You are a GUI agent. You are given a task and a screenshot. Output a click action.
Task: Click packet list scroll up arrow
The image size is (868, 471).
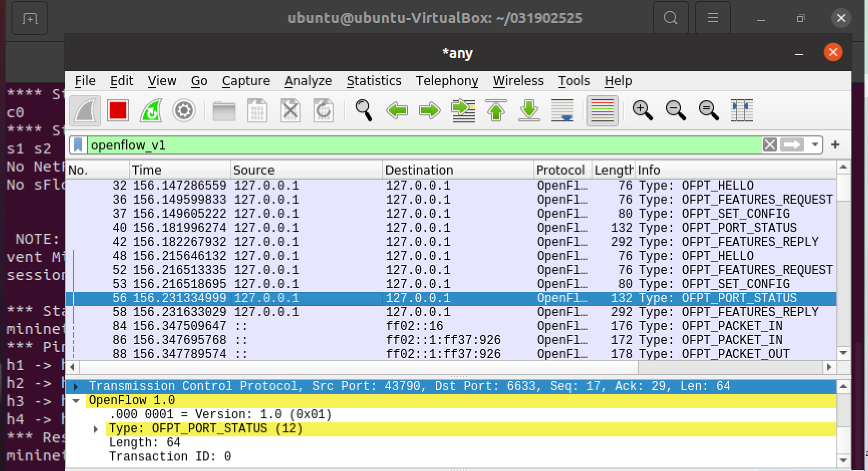click(844, 167)
